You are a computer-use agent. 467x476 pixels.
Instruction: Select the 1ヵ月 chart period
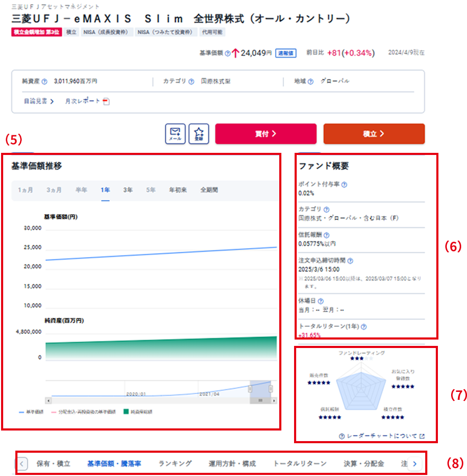coord(25,190)
